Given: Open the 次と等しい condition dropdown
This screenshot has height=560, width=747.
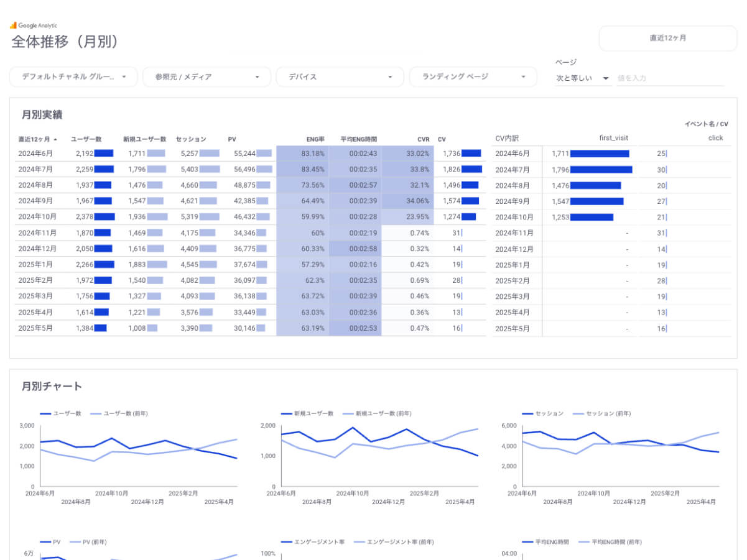Looking at the screenshot, I should coord(583,78).
